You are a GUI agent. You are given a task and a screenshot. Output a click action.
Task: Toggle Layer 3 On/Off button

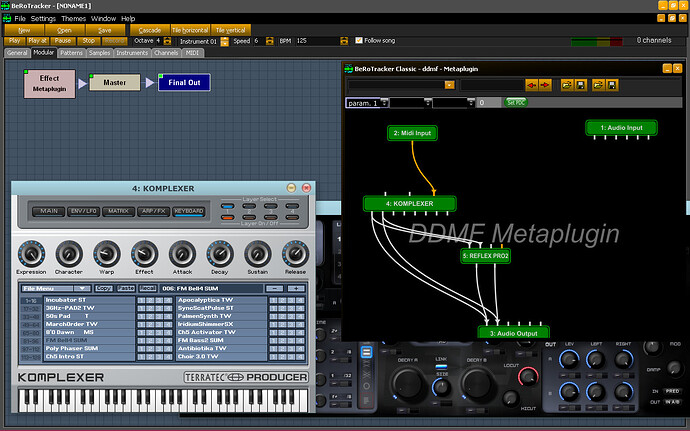point(270,217)
